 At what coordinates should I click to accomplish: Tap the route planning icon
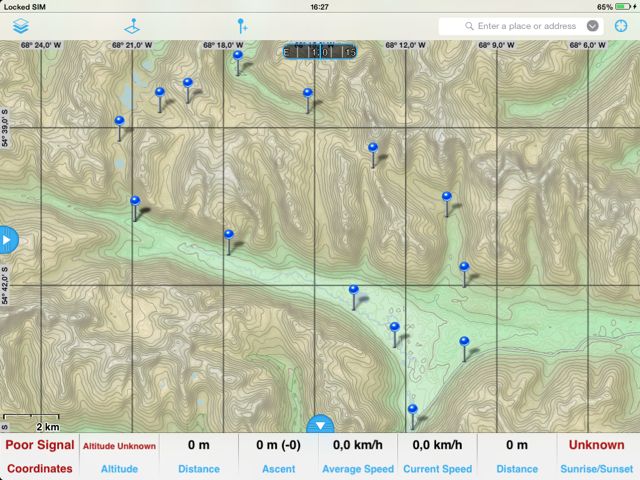(132, 26)
